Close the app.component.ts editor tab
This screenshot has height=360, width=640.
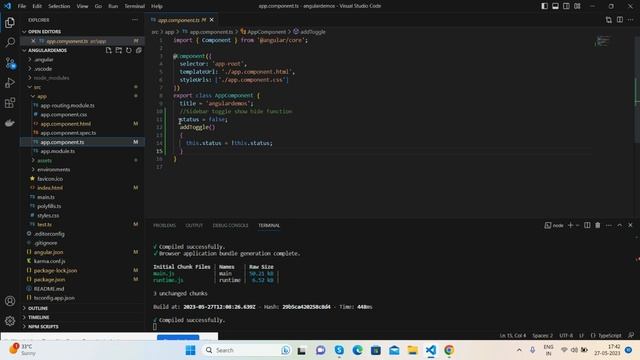(211, 20)
